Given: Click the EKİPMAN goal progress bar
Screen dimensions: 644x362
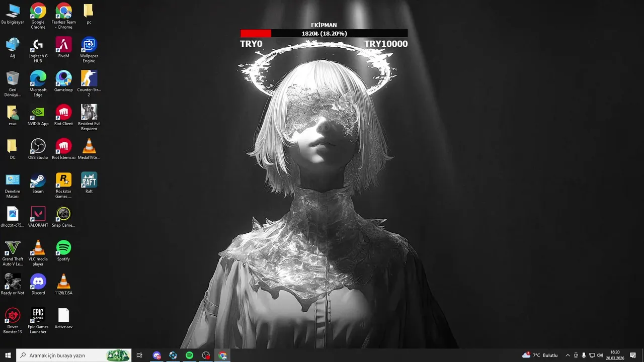Looking at the screenshot, I should (324, 34).
